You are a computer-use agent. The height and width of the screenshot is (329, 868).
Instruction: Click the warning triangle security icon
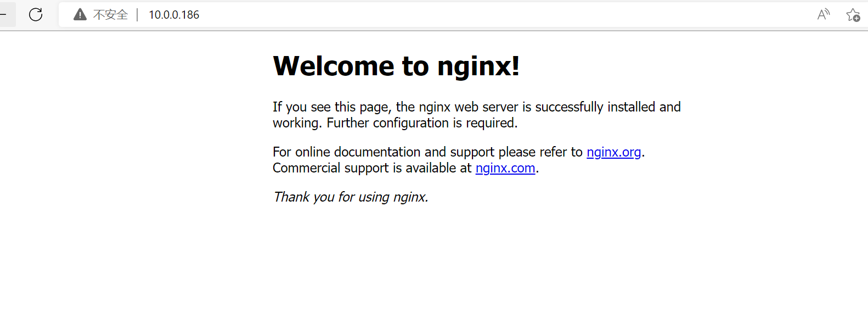tap(80, 15)
